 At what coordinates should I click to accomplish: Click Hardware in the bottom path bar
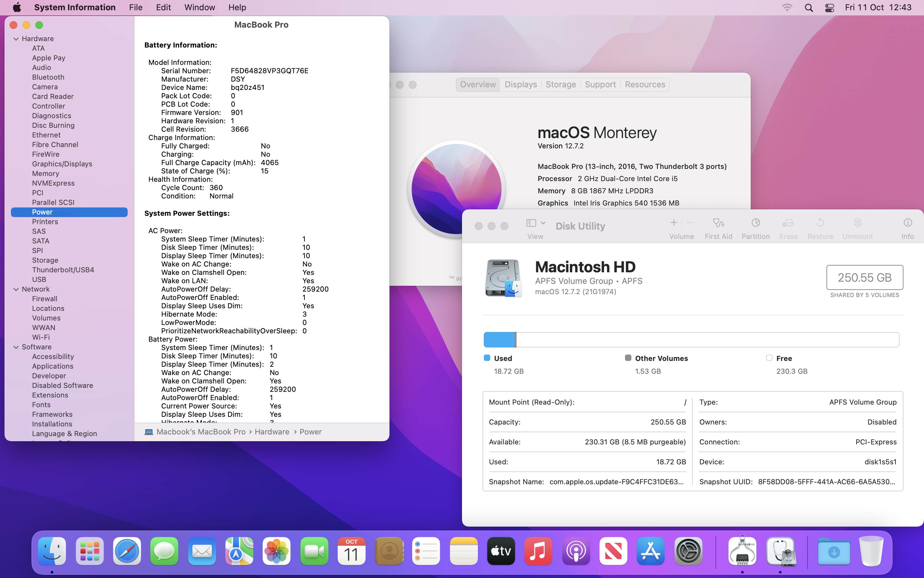tap(272, 432)
